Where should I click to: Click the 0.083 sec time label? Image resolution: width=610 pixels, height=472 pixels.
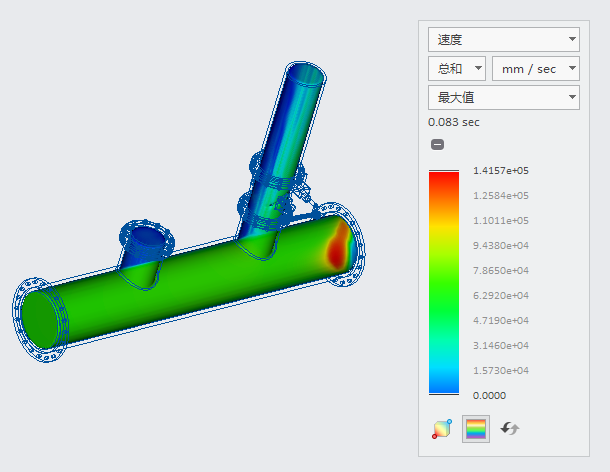point(454,122)
